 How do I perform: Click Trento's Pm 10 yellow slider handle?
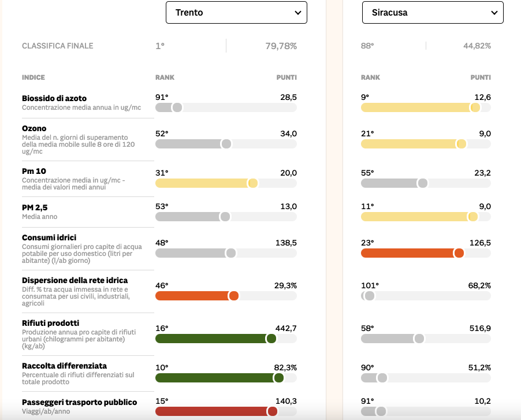click(x=252, y=183)
